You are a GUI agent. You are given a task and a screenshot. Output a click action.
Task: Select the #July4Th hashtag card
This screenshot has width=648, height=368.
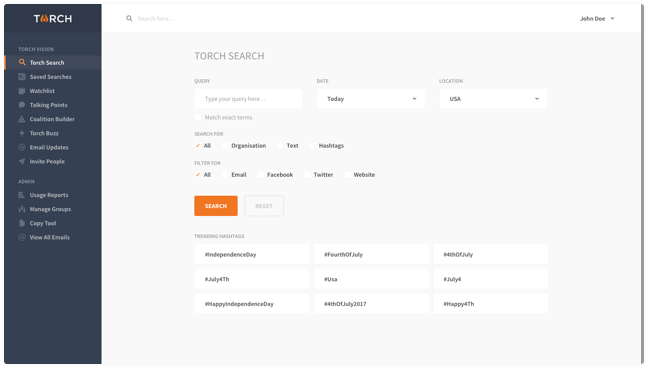click(252, 279)
